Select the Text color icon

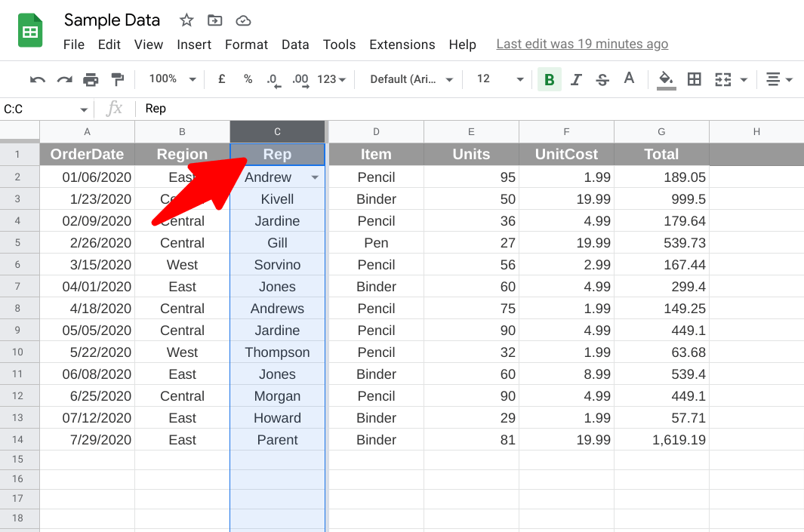click(x=629, y=78)
